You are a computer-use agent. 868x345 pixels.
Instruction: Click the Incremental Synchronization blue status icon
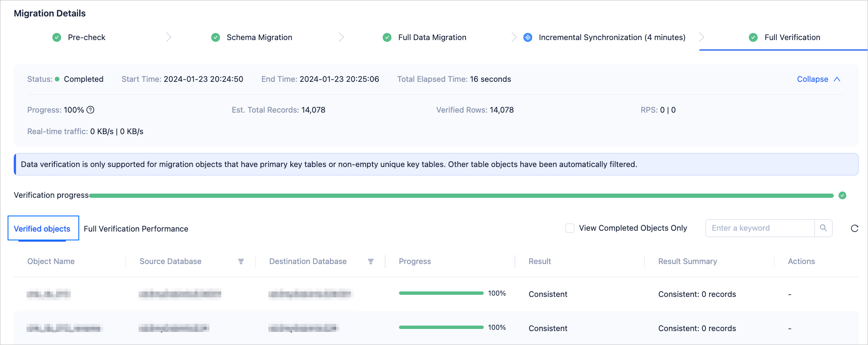click(528, 38)
